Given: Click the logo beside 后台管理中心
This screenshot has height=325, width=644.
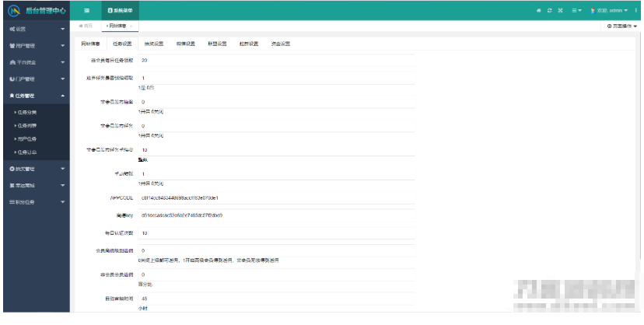Looking at the screenshot, I should [14, 11].
